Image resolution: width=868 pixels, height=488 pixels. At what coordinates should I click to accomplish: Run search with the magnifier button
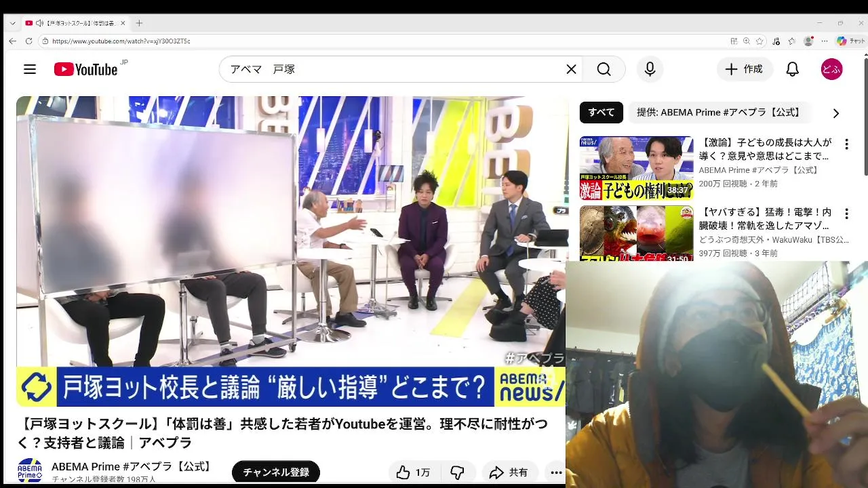(604, 69)
